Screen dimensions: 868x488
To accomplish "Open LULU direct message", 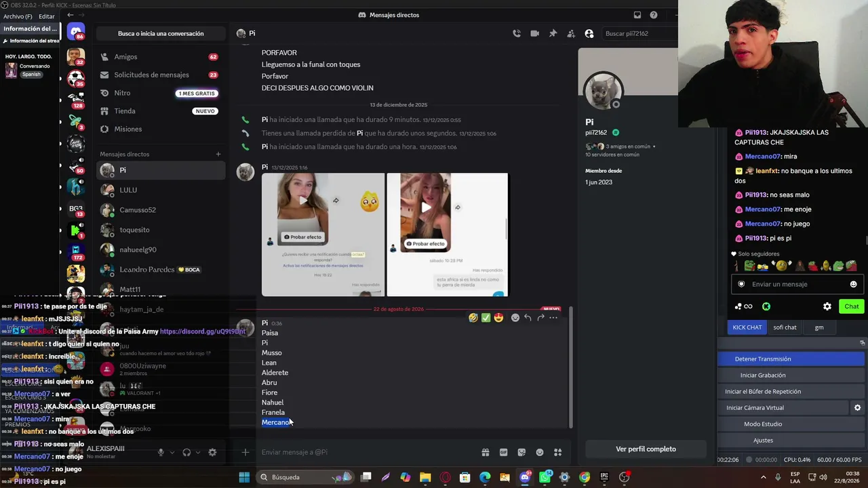I will (x=161, y=190).
